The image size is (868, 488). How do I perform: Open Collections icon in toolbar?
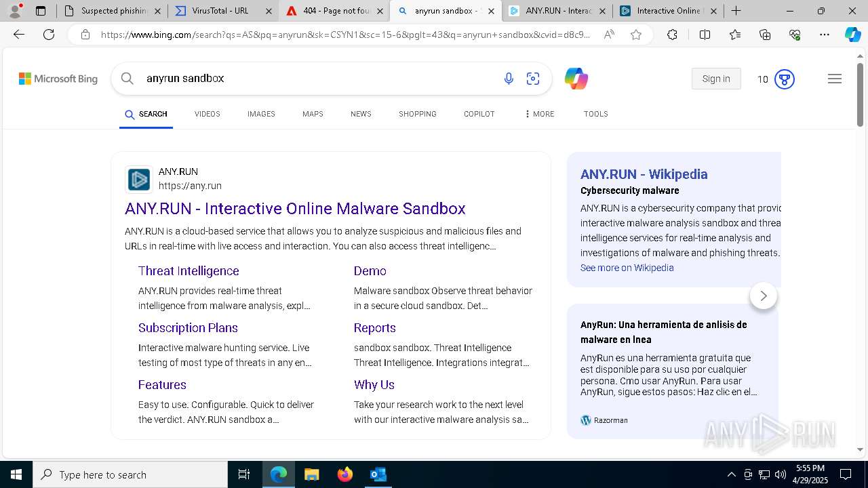(x=765, y=35)
